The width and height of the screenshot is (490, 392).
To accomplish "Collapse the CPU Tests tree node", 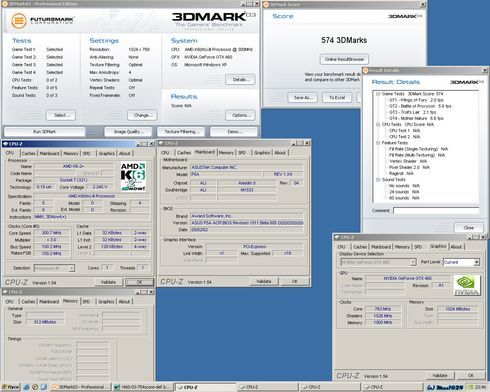I will point(378,124).
